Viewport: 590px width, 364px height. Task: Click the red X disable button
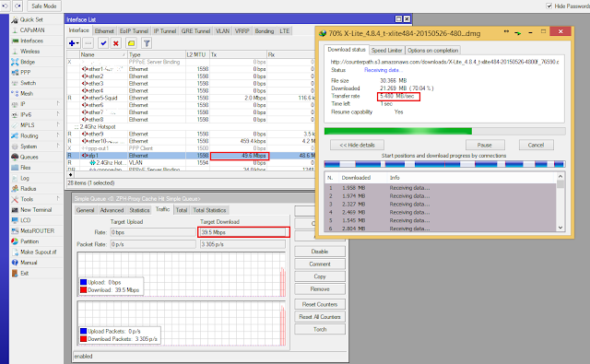point(116,43)
